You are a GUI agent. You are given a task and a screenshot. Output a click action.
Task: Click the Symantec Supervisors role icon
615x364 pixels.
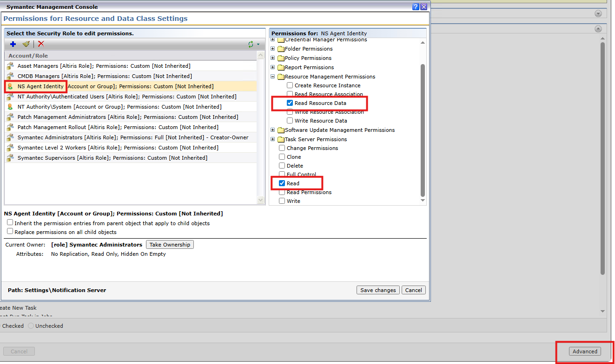pos(10,158)
